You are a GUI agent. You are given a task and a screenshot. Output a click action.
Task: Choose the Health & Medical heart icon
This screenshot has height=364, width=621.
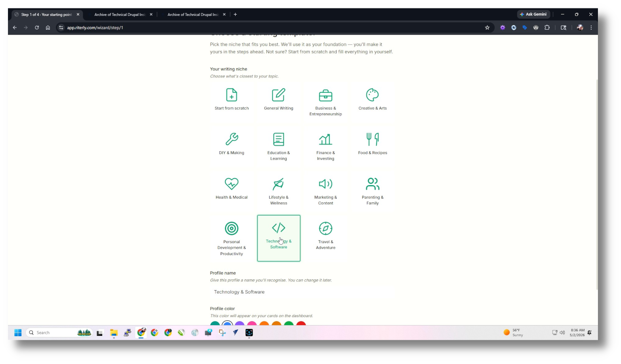coord(232,184)
